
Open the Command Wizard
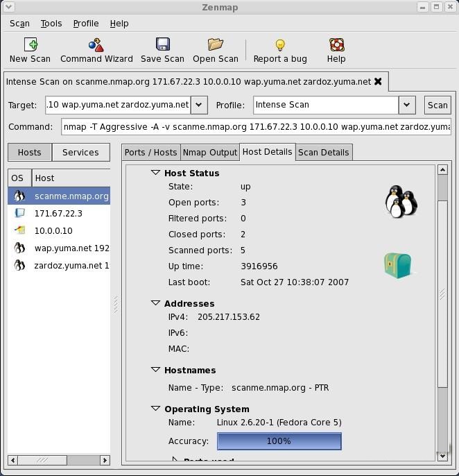96,46
